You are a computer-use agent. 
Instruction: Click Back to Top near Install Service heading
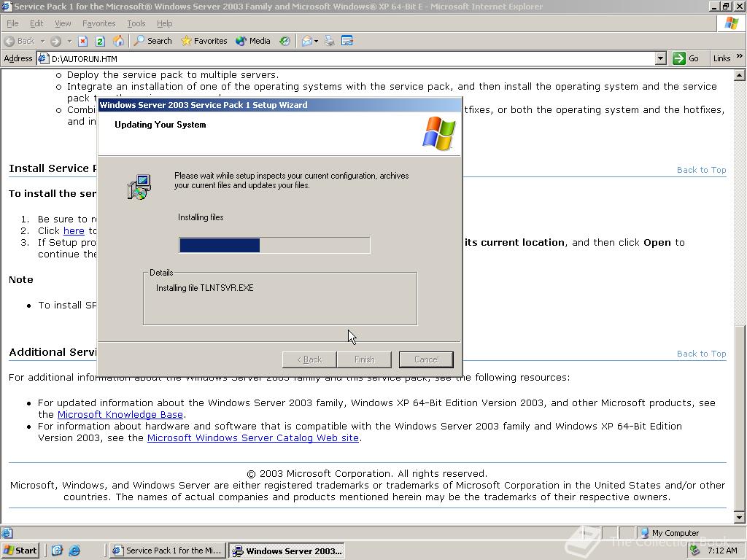coord(701,170)
